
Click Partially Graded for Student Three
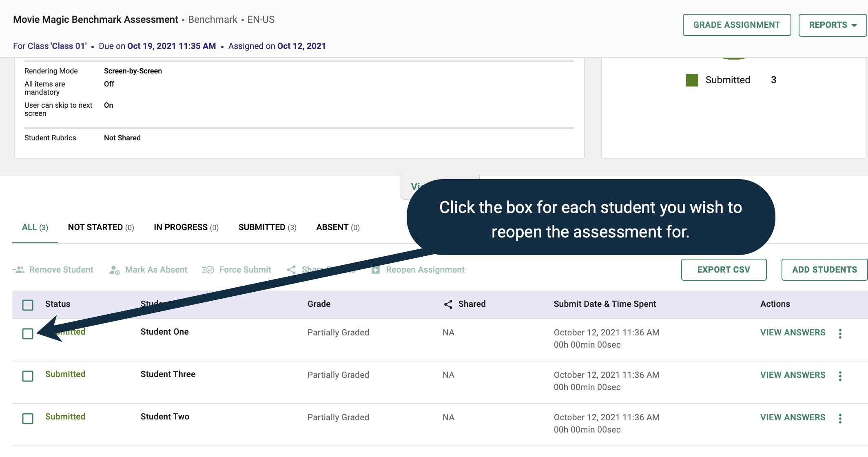(x=338, y=375)
